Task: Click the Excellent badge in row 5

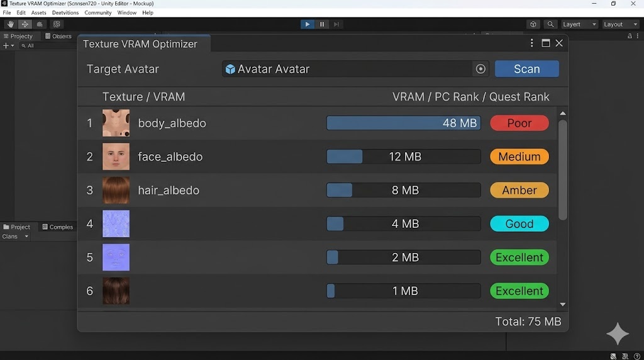Action: pyautogui.click(x=519, y=257)
